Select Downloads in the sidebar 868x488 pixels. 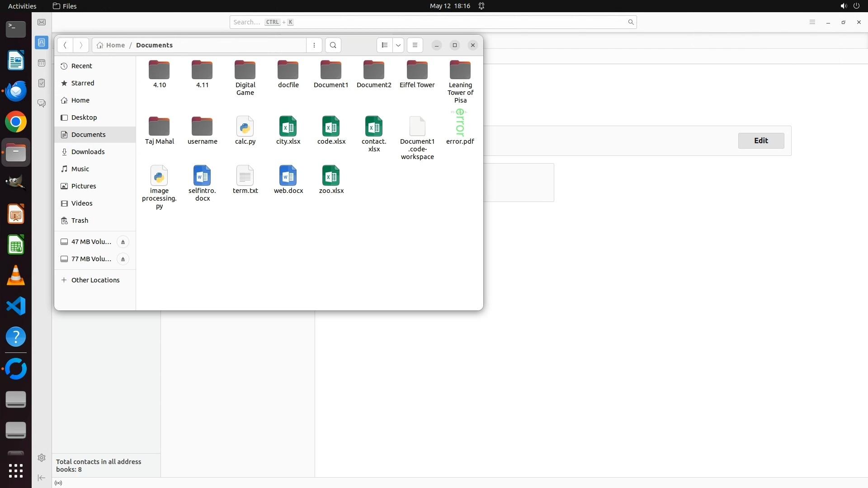click(88, 152)
